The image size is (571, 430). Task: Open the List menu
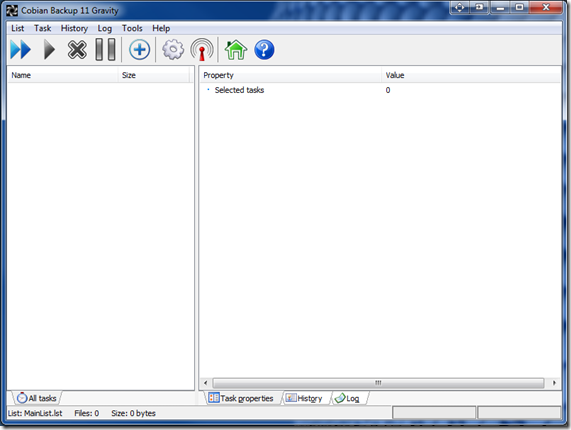(17, 28)
